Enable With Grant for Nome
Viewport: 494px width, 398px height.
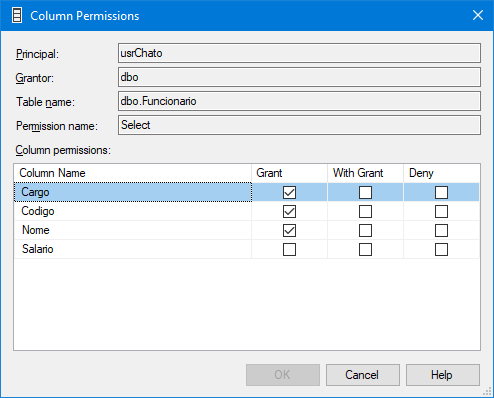pos(365,230)
